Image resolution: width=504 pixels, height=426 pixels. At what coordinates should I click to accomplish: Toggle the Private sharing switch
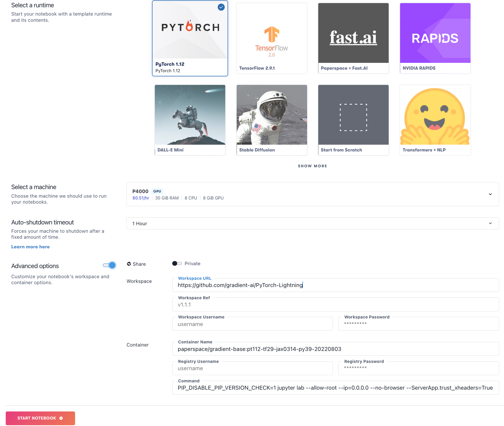coord(177,263)
